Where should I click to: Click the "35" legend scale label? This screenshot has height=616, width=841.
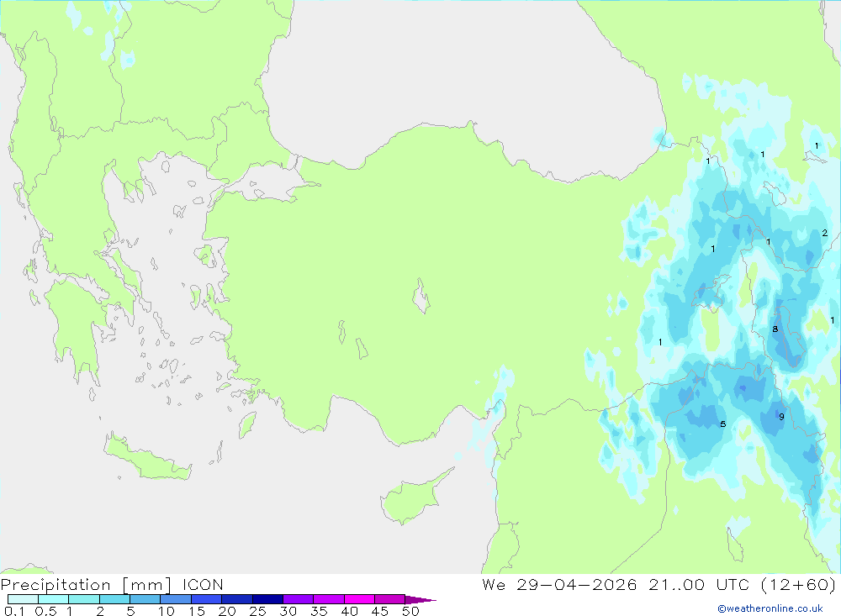319,611
